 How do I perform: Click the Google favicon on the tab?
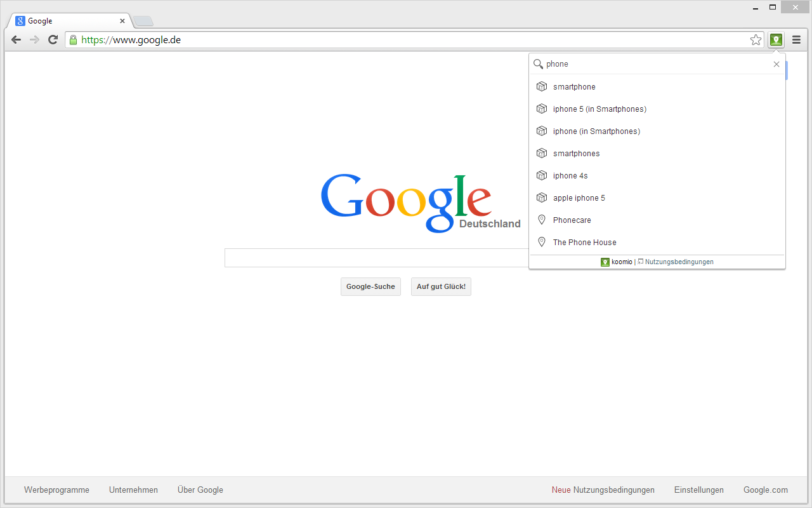20,21
